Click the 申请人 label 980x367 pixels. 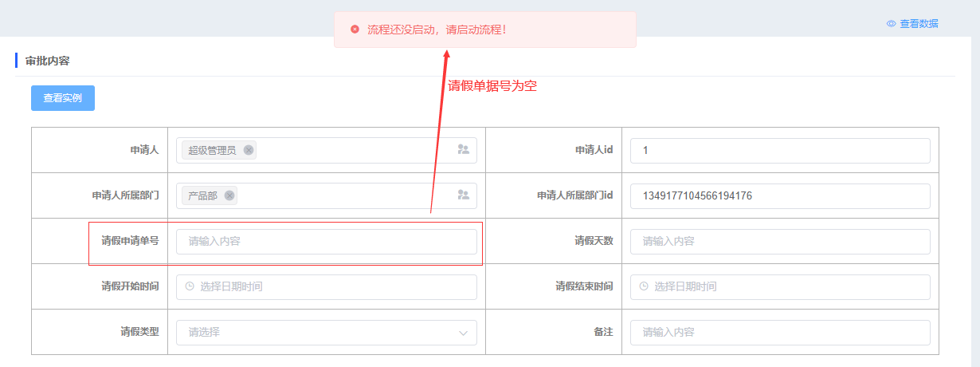(x=144, y=149)
